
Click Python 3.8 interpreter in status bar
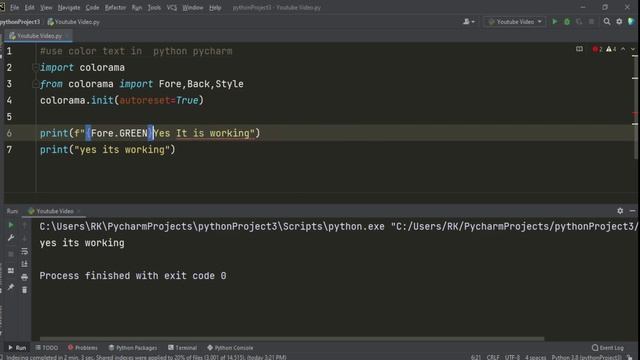(x=587, y=357)
